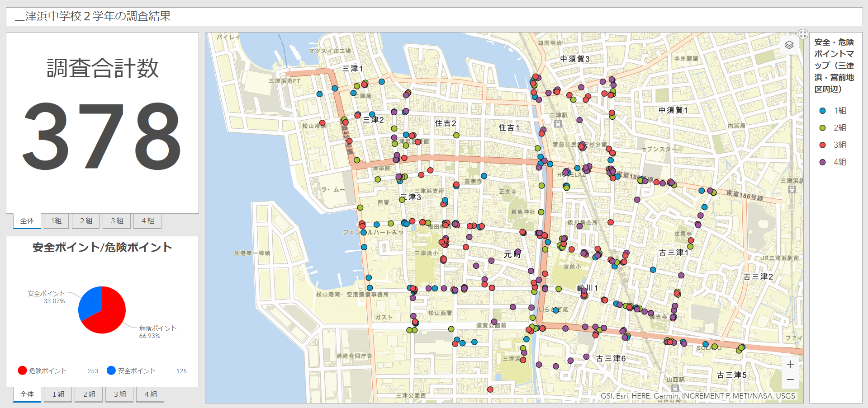Screen dimensions: 868x408
Task: Select the blue 1組 legend marker
Action: [x=822, y=110]
